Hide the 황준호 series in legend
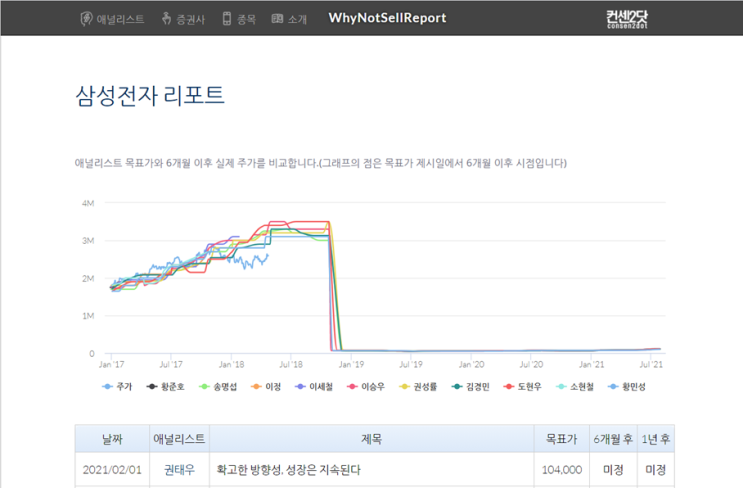Image resolution: width=743 pixels, height=488 pixels. coord(166,387)
